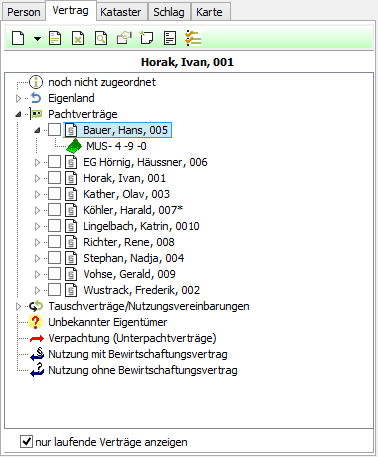Open the Schlag tab
378x457 pixels.
169,12
